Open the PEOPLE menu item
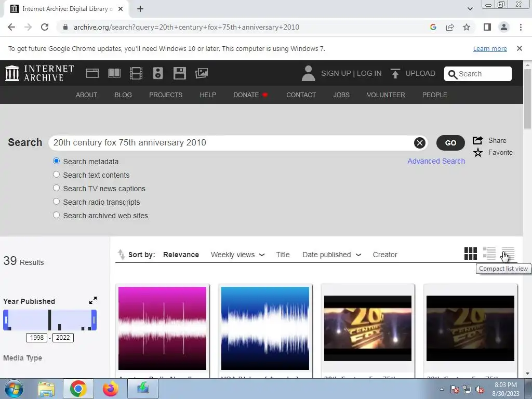 click(435, 95)
